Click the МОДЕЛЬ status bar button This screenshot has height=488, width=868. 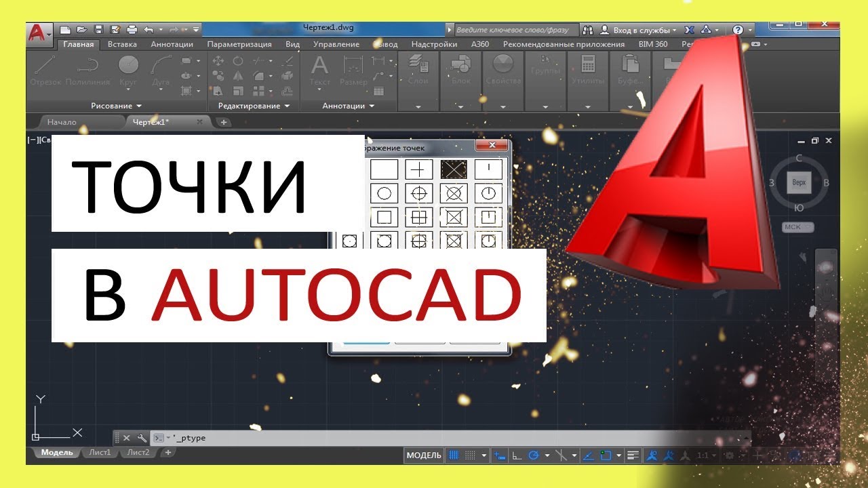[x=424, y=455]
